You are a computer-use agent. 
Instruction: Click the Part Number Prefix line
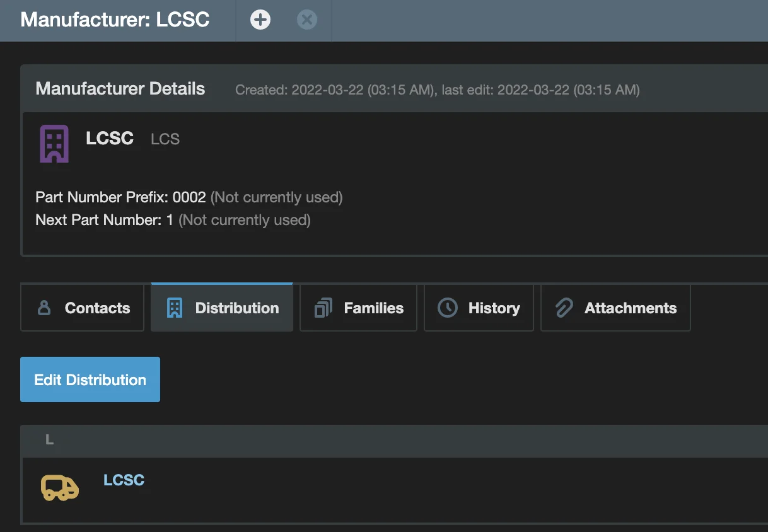click(189, 197)
